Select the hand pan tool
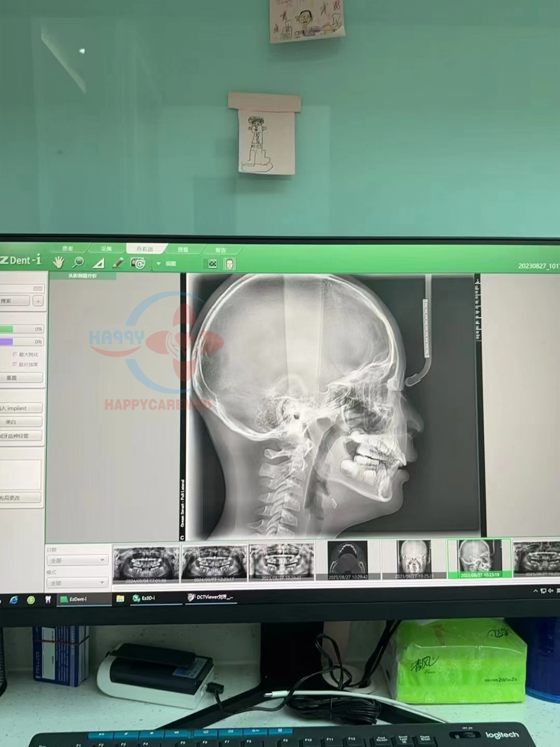Screen dimensions: 560x747 click(x=59, y=262)
